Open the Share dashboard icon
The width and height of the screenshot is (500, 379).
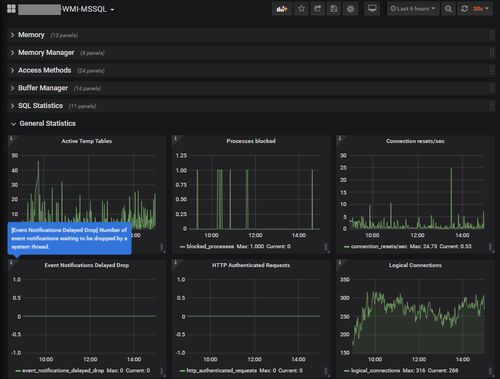pos(318,9)
